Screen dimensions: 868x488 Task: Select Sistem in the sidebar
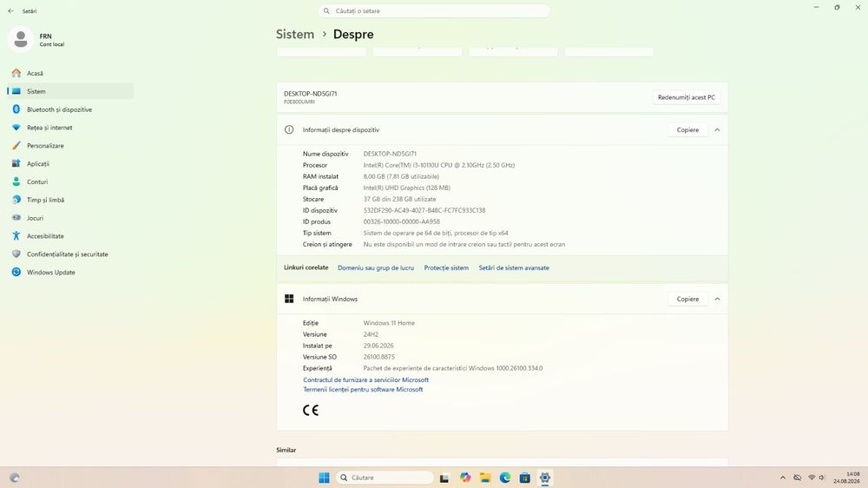[70, 91]
